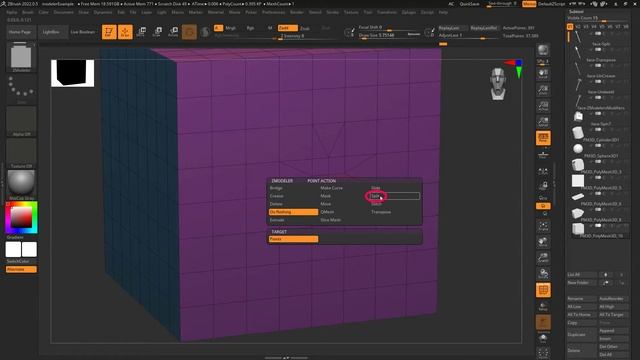Click the Rename subtool button
Image resolution: width=640 pixels, height=360 pixels.
pyautogui.click(x=581, y=299)
